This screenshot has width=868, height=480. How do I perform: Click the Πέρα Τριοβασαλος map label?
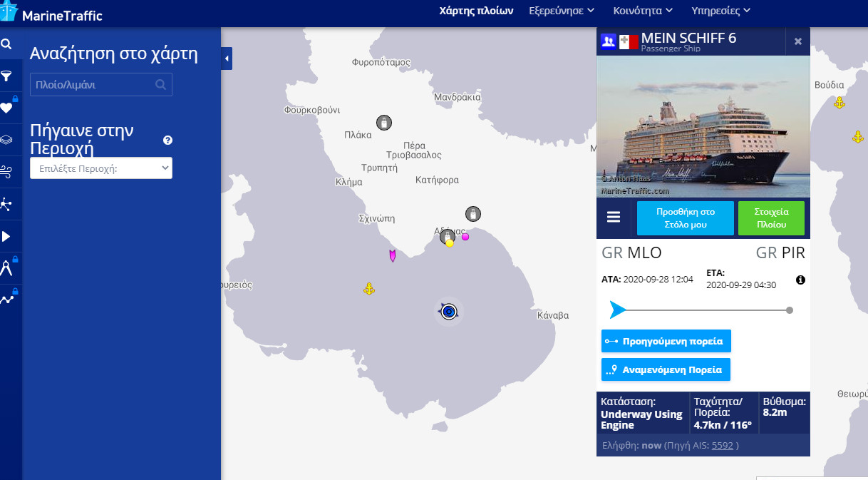[414, 150]
